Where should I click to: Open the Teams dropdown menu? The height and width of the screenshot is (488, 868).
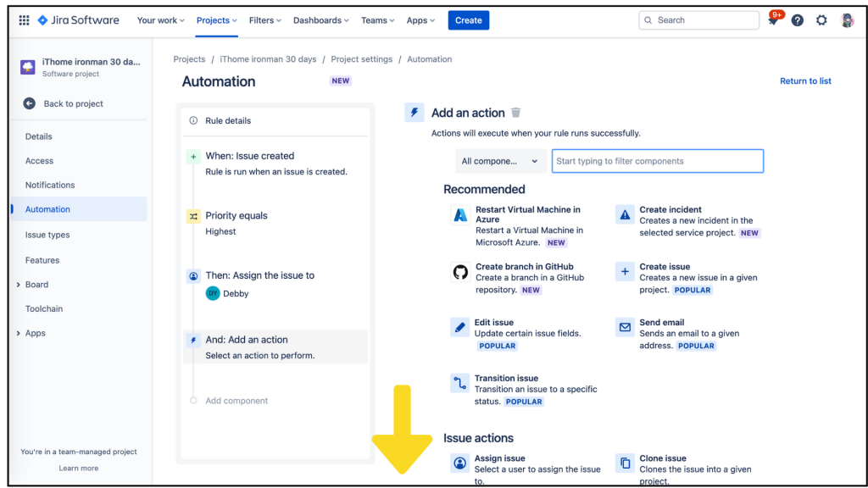377,20
